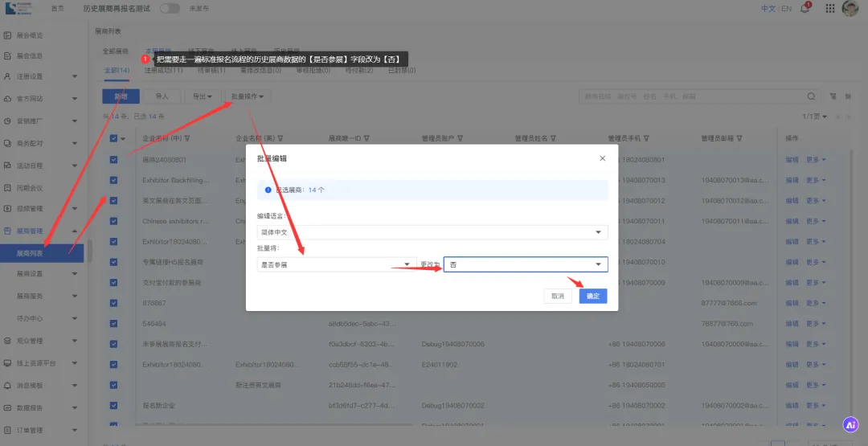Open the 更改为 否 value dropdown
Screen dimensions: 868x446
coord(526,264)
